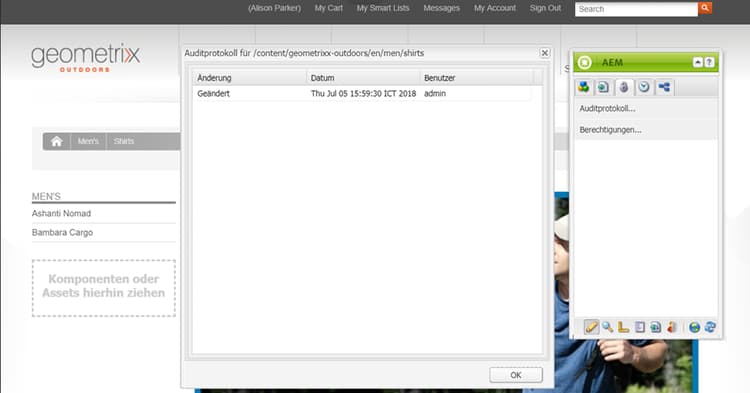Open My Cart link
Screen dimensions: 750x393
[x=329, y=8]
